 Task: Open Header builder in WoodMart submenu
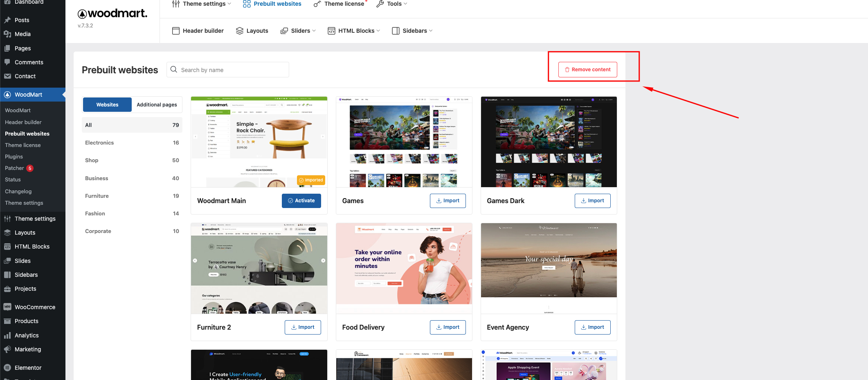click(23, 122)
